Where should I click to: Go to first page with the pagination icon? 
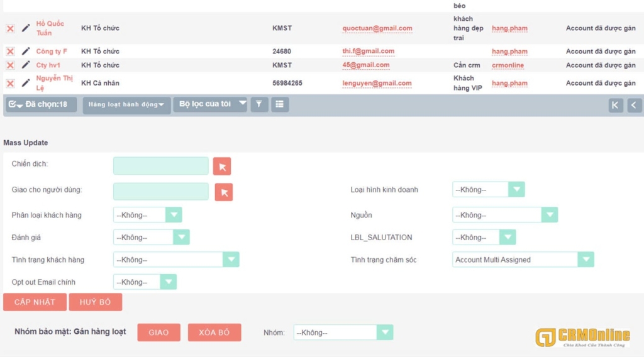(616, 105)
